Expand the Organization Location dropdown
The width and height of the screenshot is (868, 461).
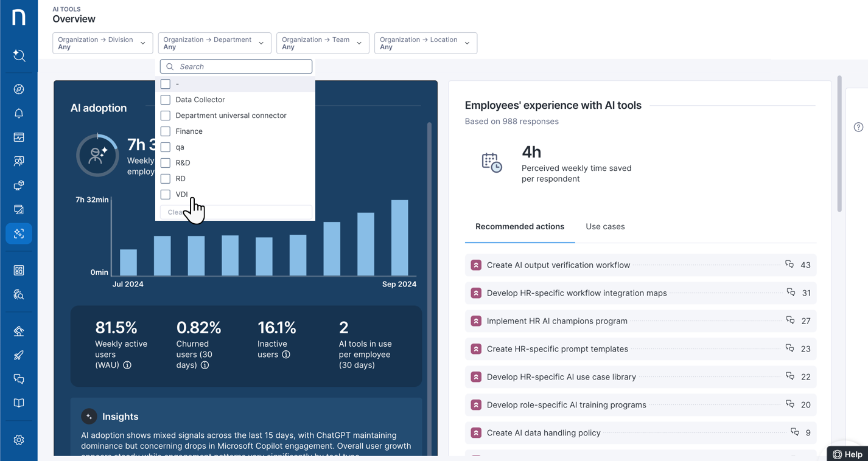(x=425, y=43)
